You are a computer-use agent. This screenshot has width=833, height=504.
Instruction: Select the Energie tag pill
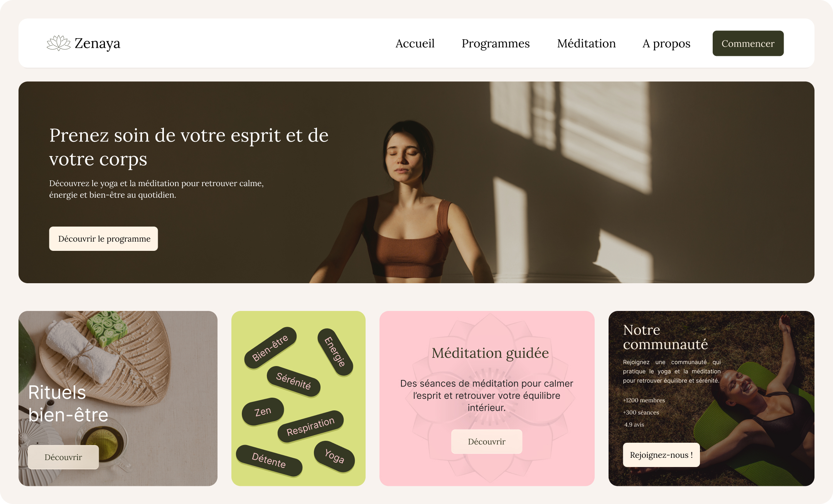coord(335,352)
